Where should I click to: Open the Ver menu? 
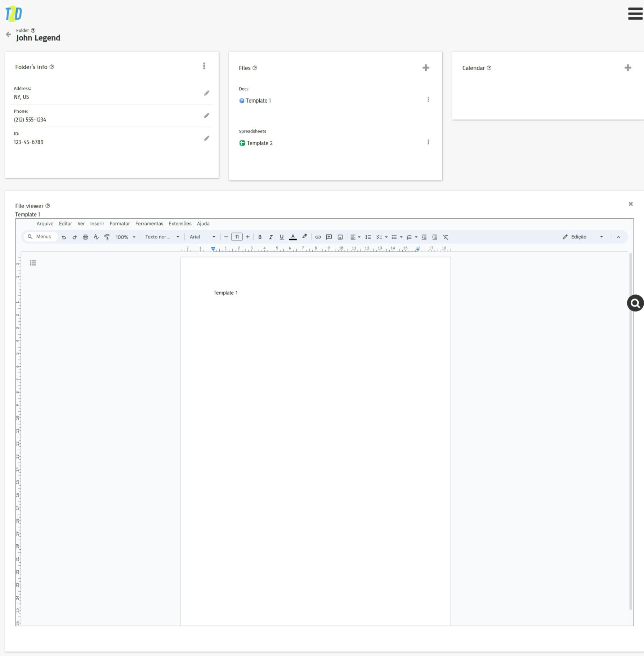[81, 224]
